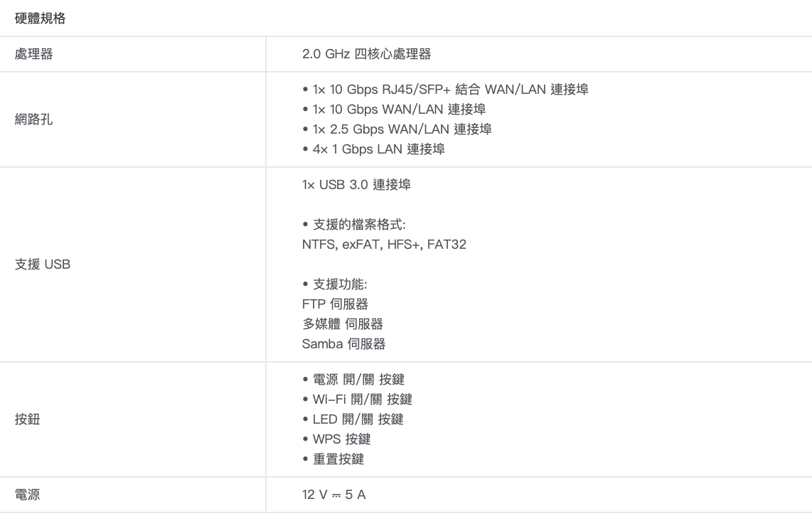812x526 pixels.
Task: Click the 10 Gbps RJ45/SFP+ port entry
Action: click(445, 90)
